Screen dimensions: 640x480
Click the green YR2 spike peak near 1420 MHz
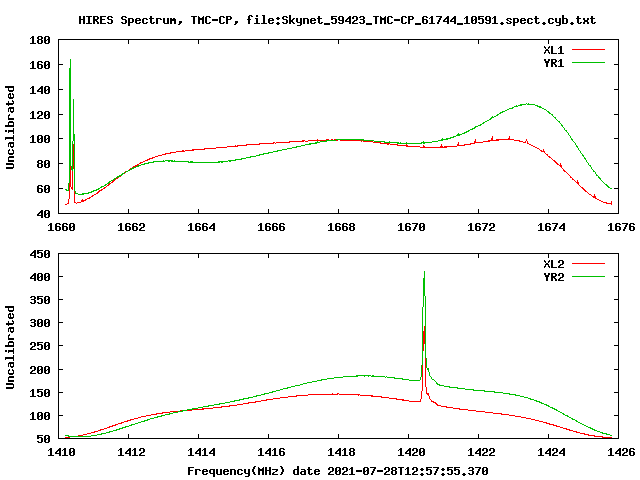(424, 272)
